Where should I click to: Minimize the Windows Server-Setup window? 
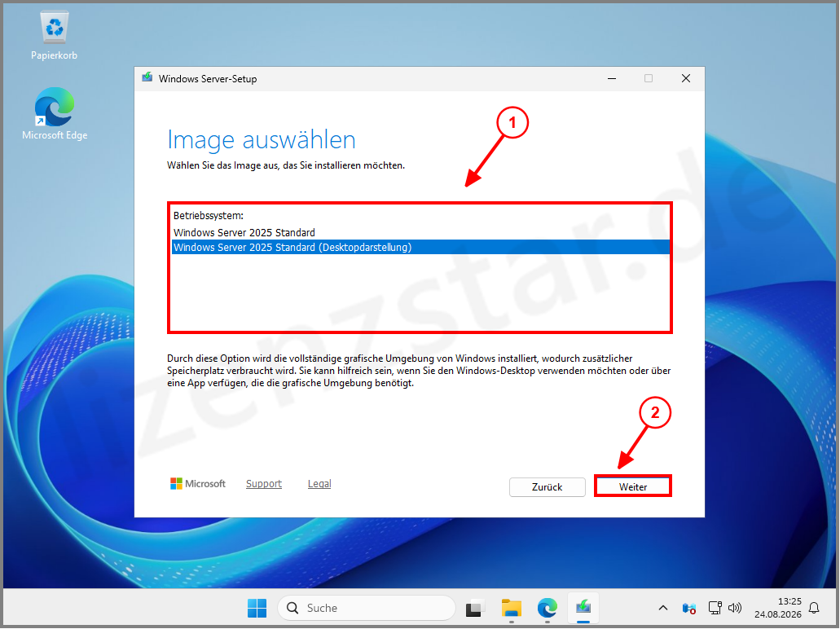(612, 78)
